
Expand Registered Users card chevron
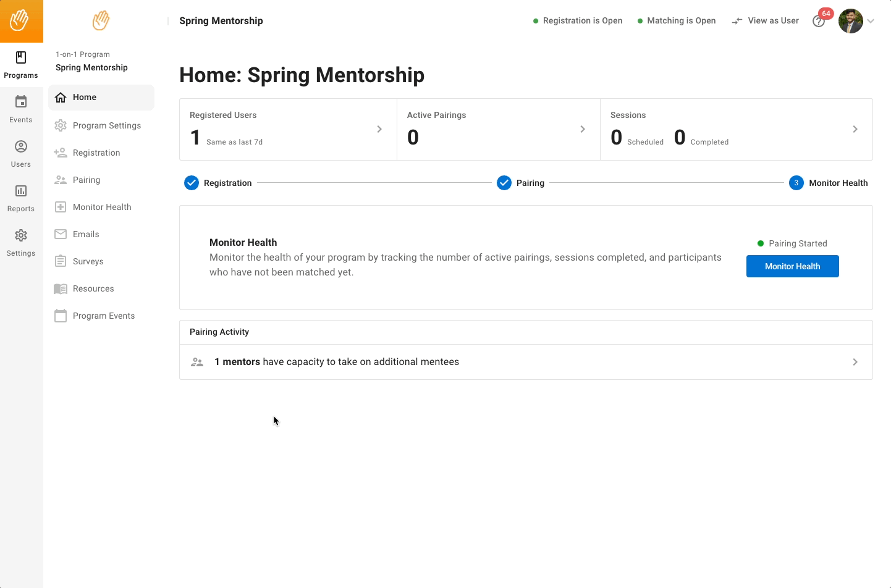(x=379, y=129)
